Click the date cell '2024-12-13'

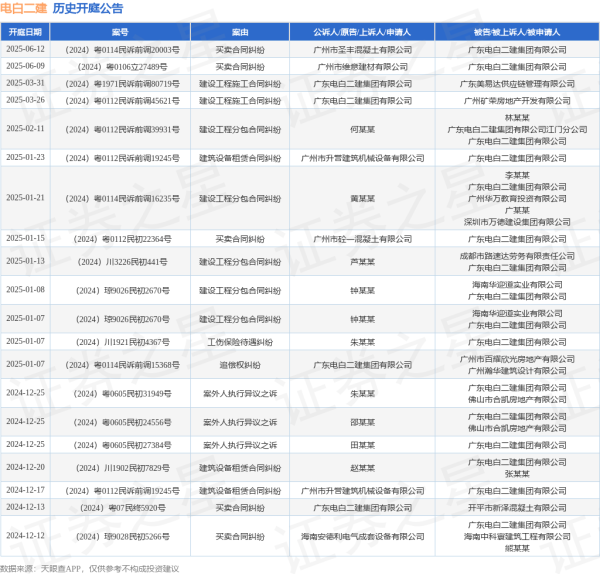point(25,507)
